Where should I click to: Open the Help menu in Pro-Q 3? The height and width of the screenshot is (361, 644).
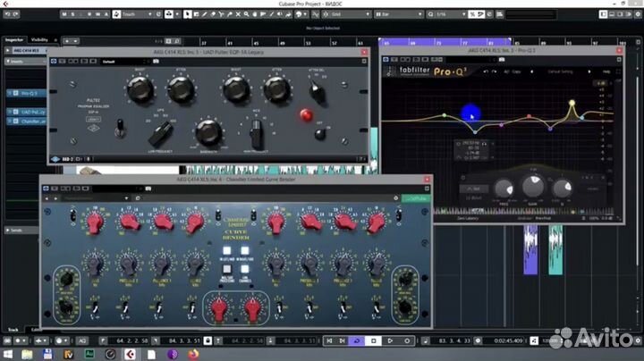pyautogui.click(x=606, y=71)
